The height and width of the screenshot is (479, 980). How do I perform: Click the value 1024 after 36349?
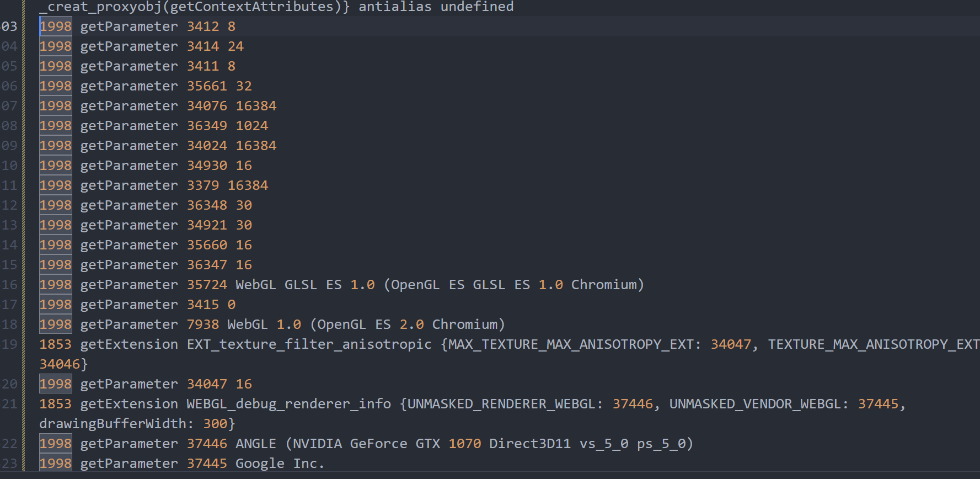[251, 126]
